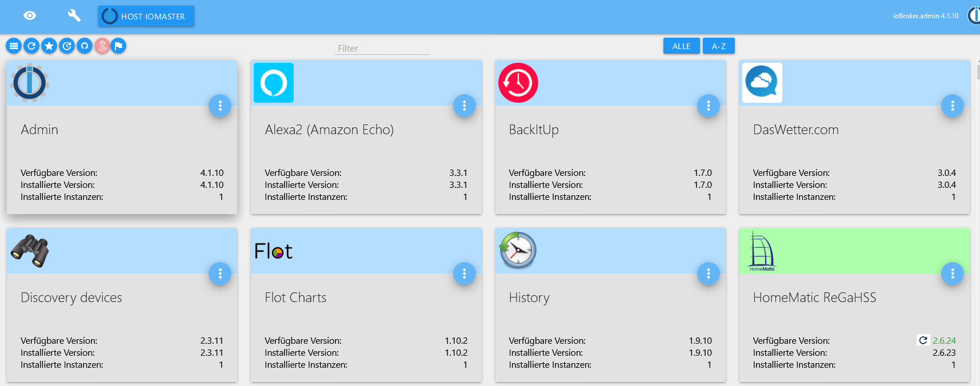Click the ALLE filter button

[681, 46]
